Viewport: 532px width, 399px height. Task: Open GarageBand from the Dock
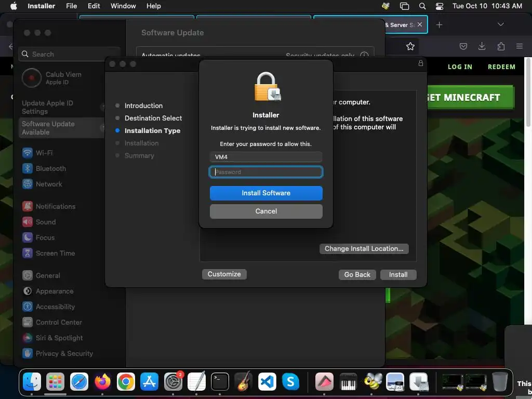click(x=243, y=381)
